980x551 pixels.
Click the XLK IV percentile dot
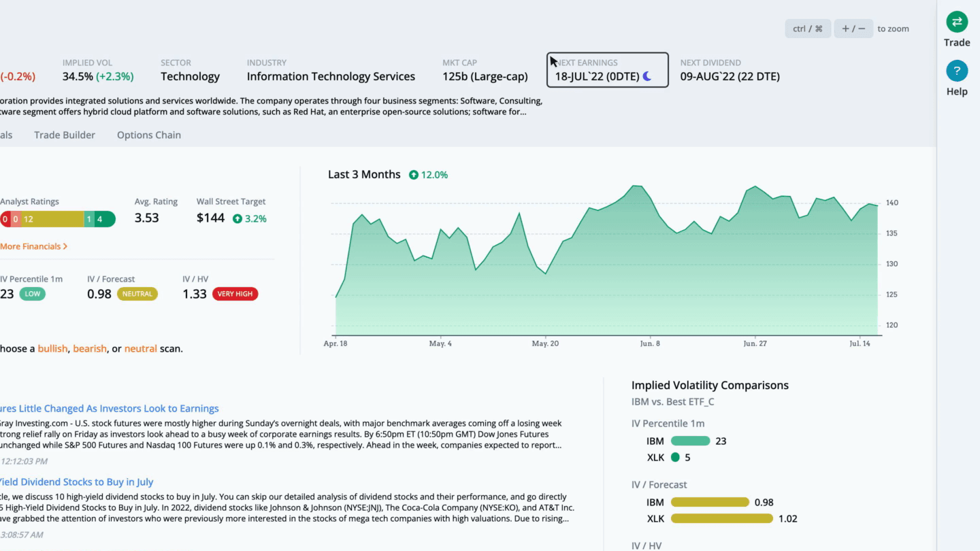675,457
